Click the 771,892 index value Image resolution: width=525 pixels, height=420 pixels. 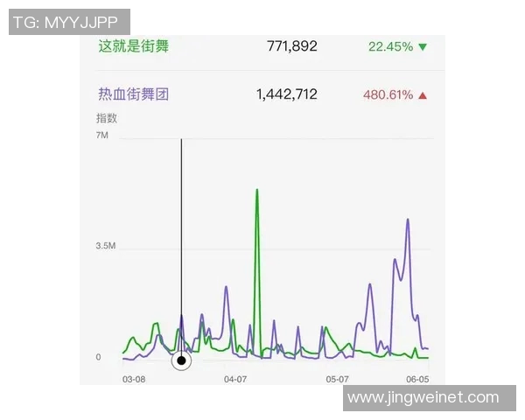[x=292, y=46]
